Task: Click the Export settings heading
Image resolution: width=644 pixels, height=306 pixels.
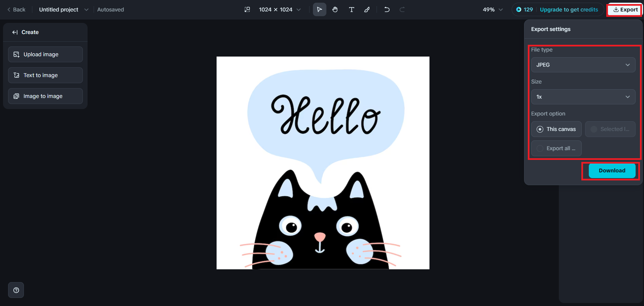Action: (551, 29)
